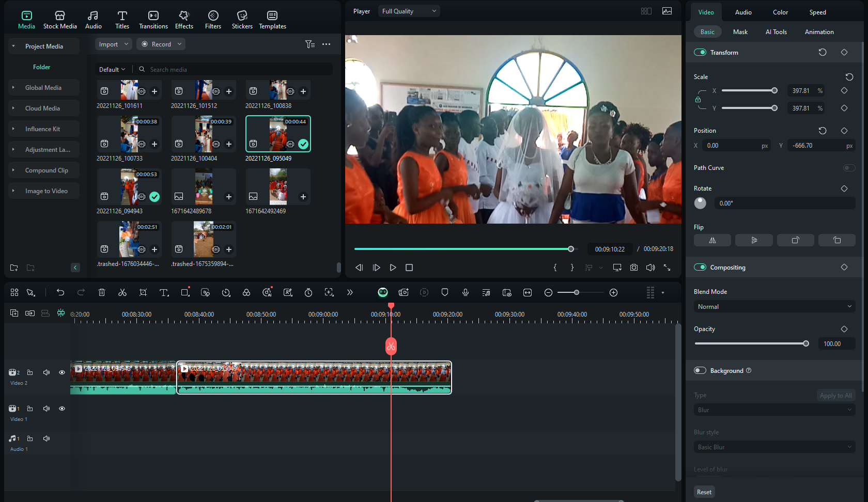The width and height of the screenshot is (868, 502).
Task: Click the Undo icon above the timeline
Action: click(60, 292)
